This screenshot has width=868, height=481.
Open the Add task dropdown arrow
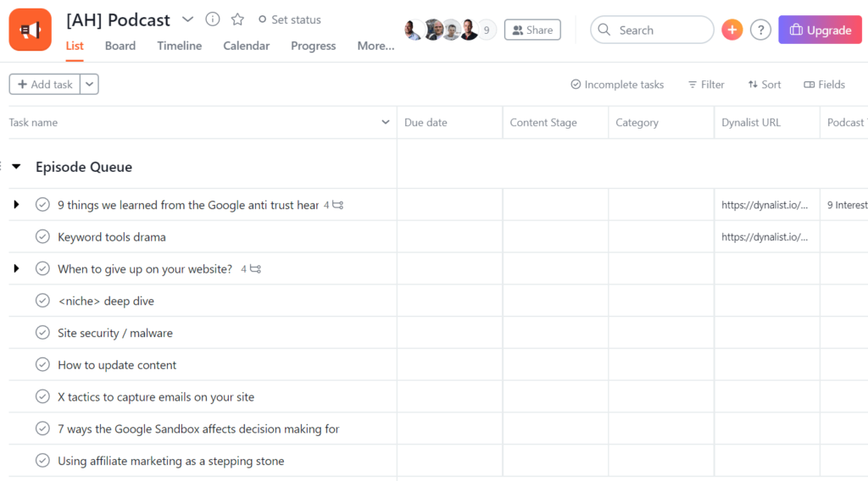(x=89, y=85)
